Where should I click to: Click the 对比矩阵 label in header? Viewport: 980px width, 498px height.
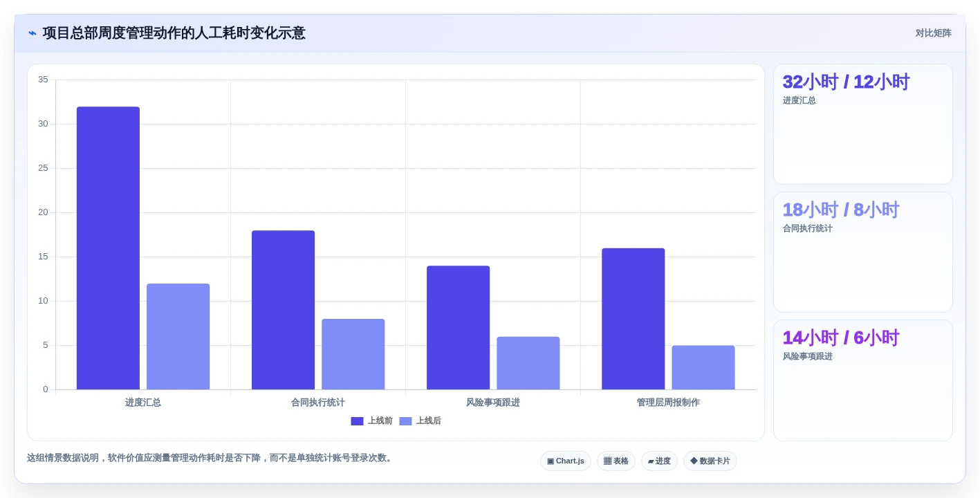click(933, 33)
